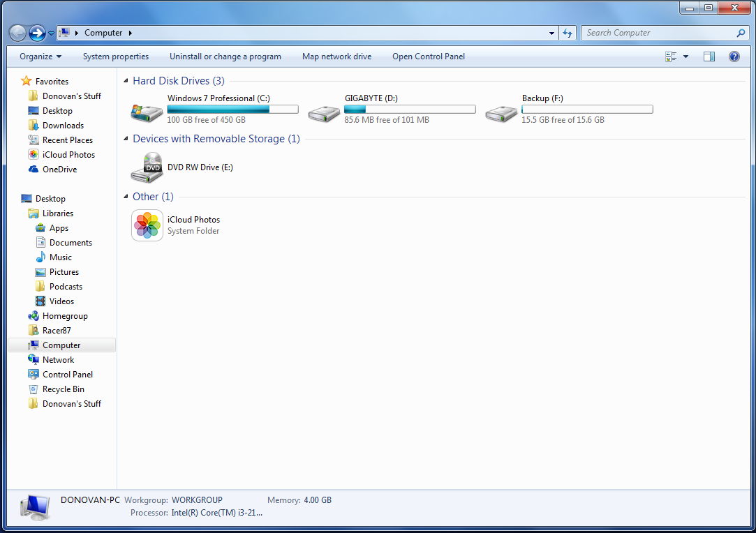Click the Back navigation arrow

[18, 33]
